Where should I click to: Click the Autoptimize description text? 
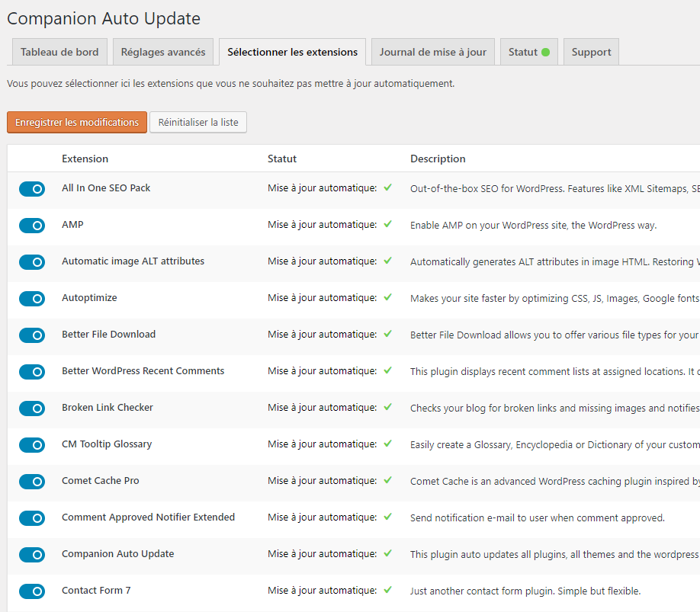click(x=555, y=299)
